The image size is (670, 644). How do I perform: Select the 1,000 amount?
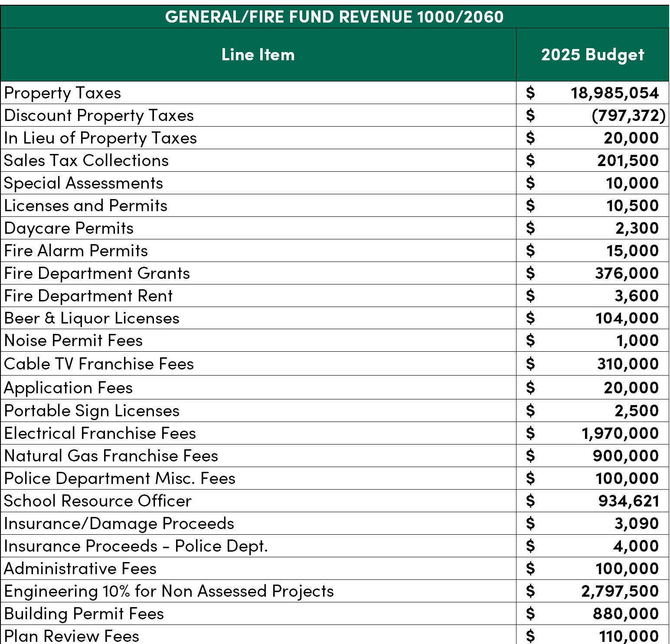pos(637,340)
